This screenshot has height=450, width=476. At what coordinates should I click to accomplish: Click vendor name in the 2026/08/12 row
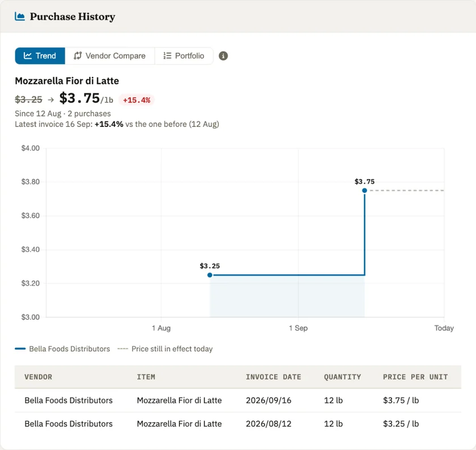pos(69,423)
